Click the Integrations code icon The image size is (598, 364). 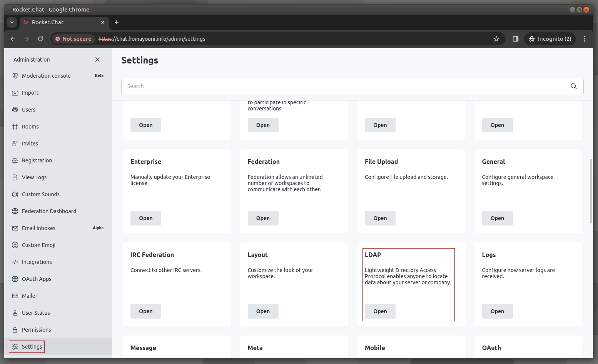15,262
